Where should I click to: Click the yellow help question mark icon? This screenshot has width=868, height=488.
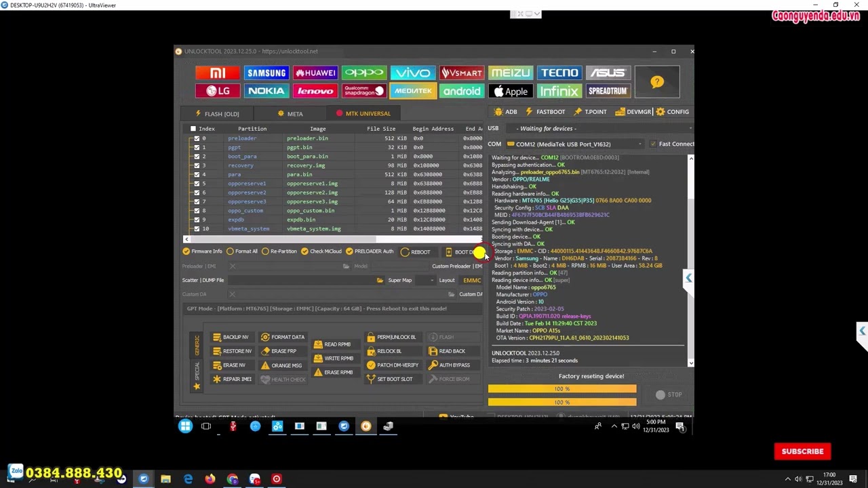(656, 82)
